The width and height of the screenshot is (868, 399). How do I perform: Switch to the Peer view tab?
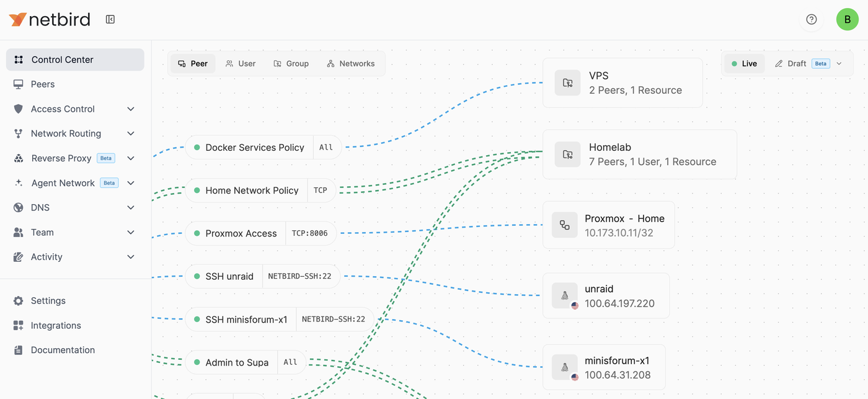(x=193, y=63)
